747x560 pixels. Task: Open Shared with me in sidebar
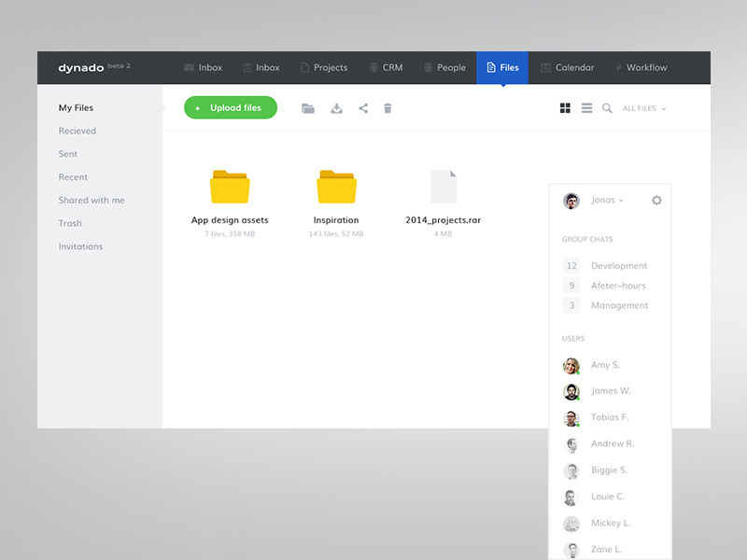click(92, 200)
